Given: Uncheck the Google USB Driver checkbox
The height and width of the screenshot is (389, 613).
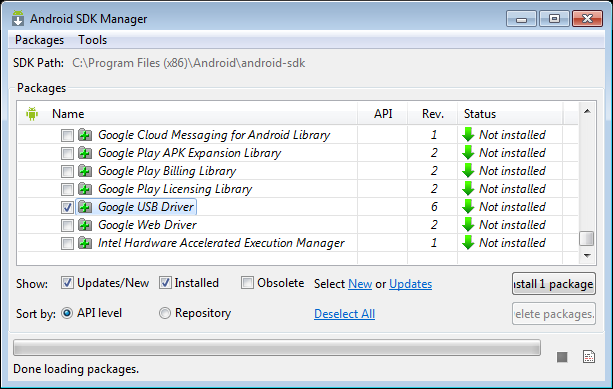Looking at the screenshot, I should click(x=67, y=207).
